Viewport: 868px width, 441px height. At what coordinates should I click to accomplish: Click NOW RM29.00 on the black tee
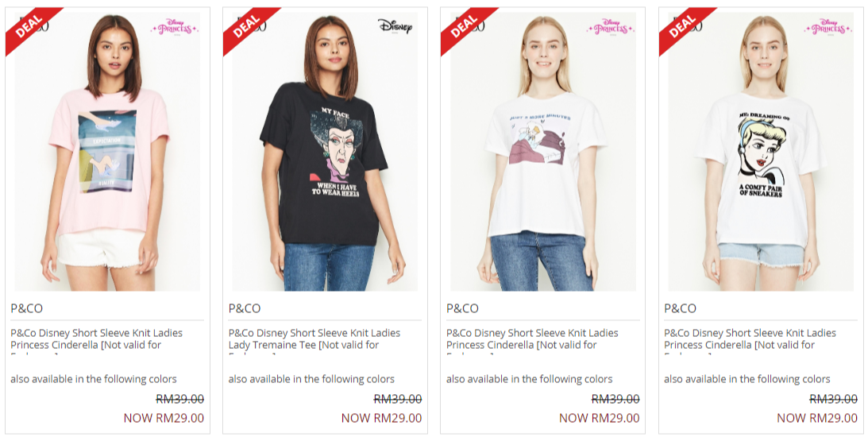coord(381,418)
